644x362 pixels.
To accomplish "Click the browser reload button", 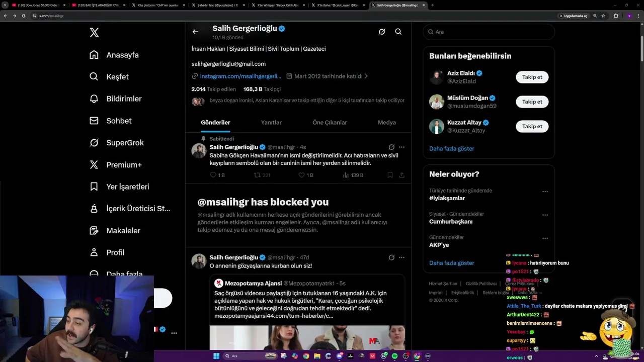I will [23, 16].
